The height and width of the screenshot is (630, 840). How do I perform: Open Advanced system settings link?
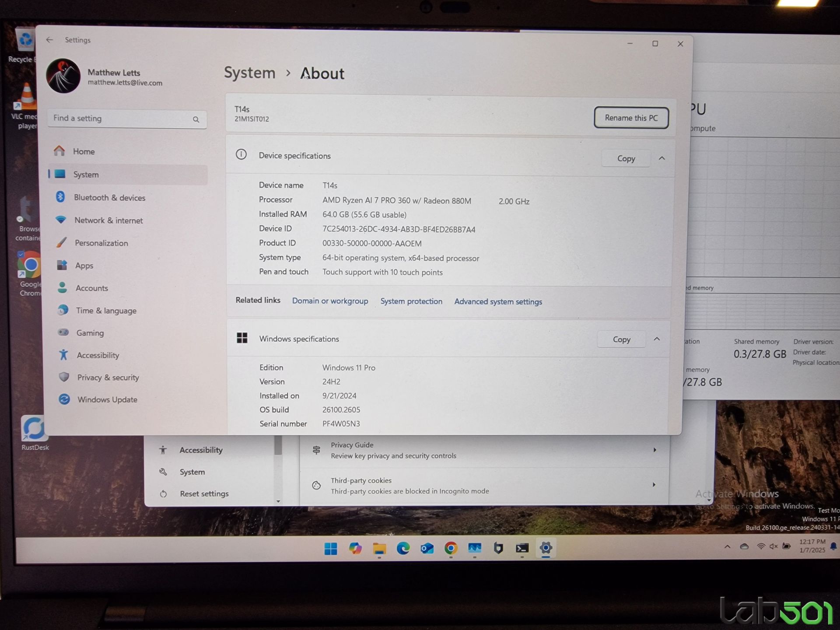(498, 302)
